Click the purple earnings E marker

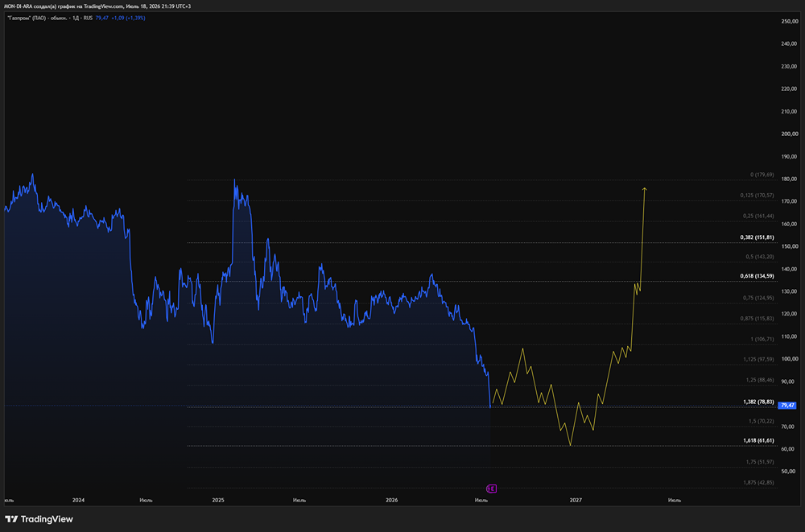coord(491,489)
